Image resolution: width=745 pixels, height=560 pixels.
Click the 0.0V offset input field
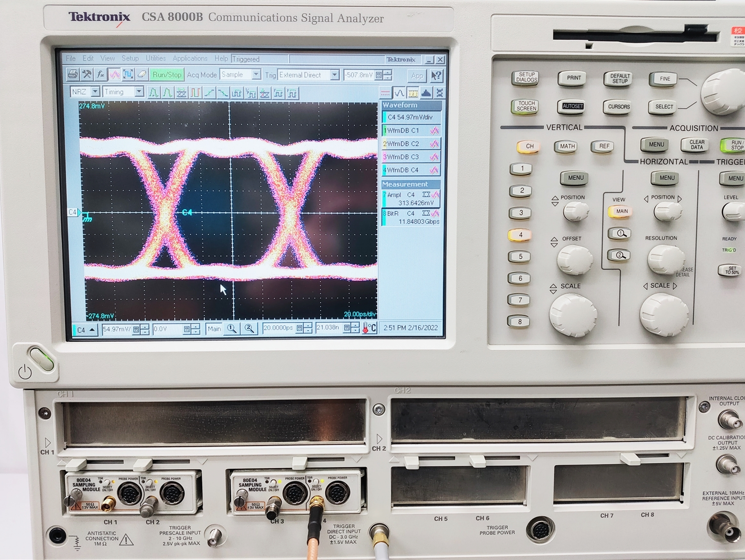pyautogui.click(x=167, y=329)
